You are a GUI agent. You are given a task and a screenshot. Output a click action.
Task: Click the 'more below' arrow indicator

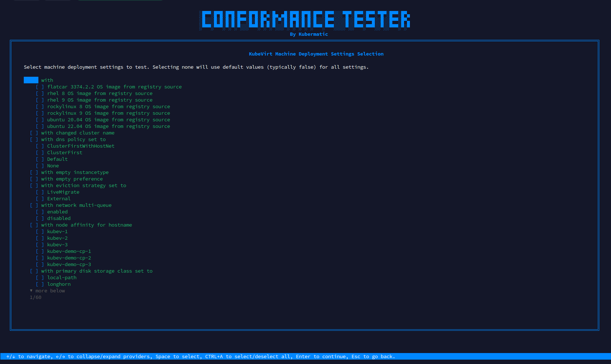coord(31,291)
